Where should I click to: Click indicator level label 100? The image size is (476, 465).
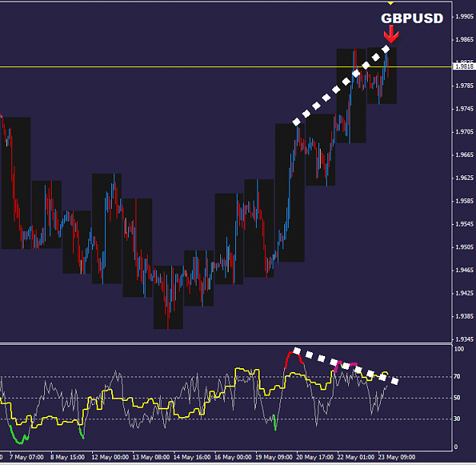point(459,349)
